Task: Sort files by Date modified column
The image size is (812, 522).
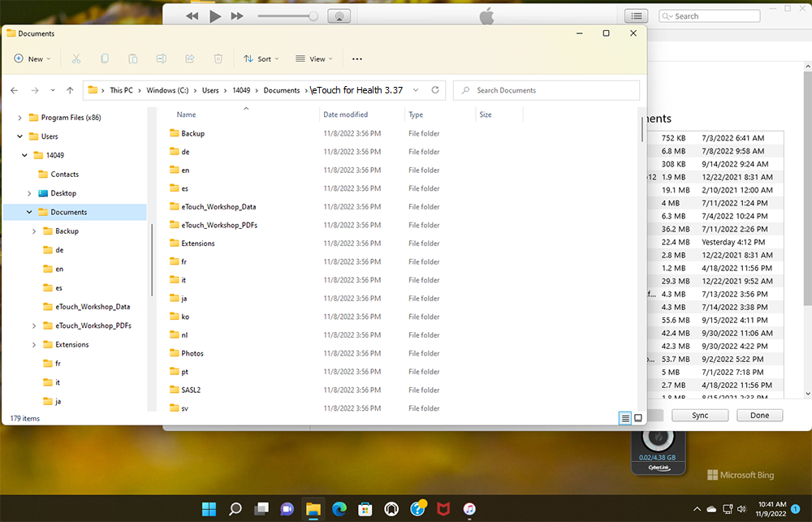Action: point(345,114)
